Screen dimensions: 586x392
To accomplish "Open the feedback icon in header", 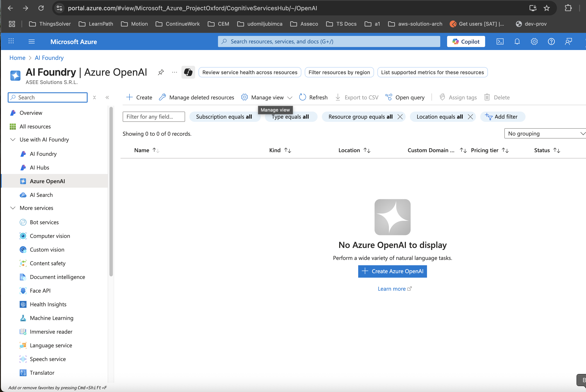I will [x=568, y=41].
